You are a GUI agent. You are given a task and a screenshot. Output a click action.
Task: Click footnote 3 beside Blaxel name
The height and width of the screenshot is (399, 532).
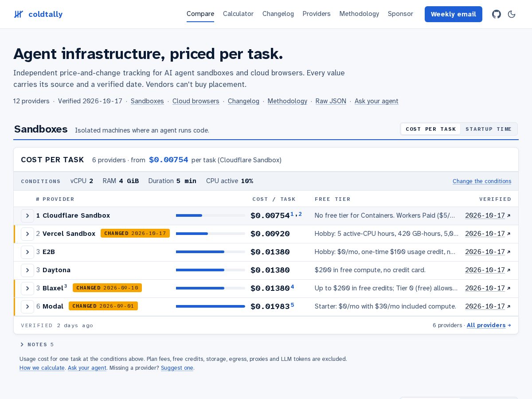pos(66,286)
